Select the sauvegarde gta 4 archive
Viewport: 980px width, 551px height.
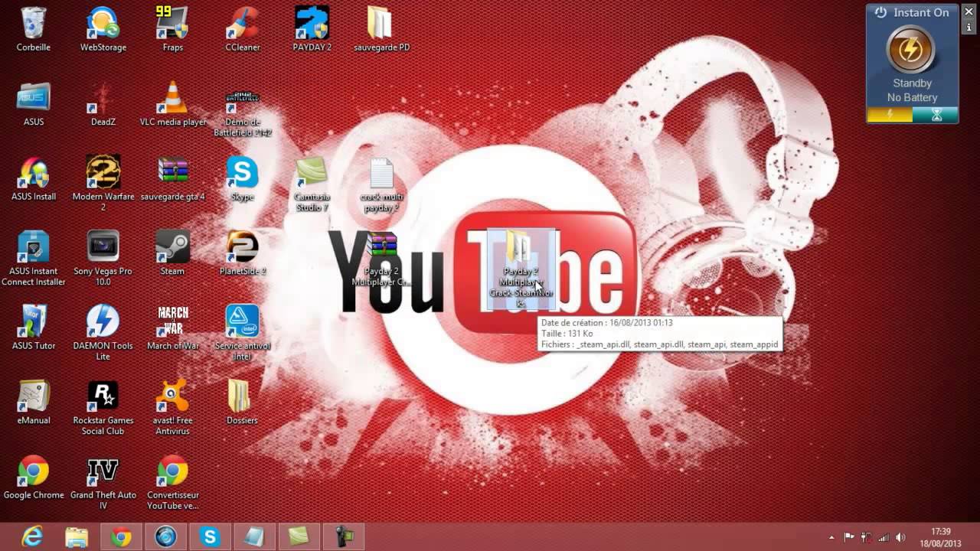pyautogui.click(x=173, y=178)
